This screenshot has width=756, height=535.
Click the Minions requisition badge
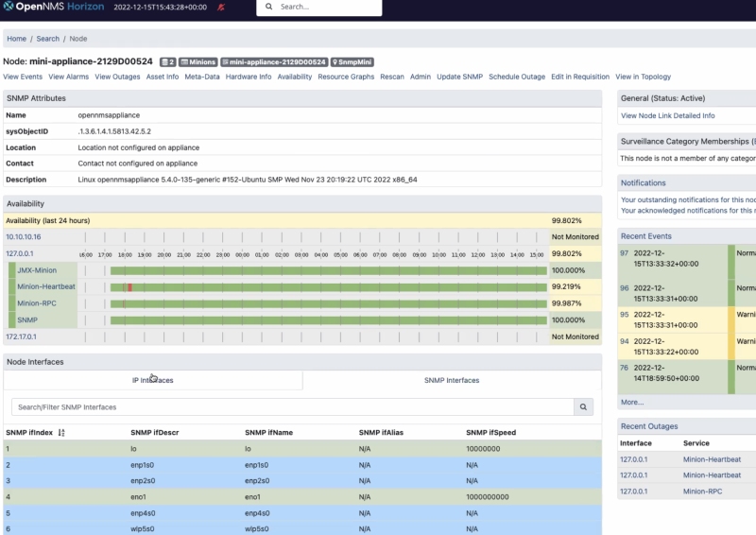[x=198, y=62]
